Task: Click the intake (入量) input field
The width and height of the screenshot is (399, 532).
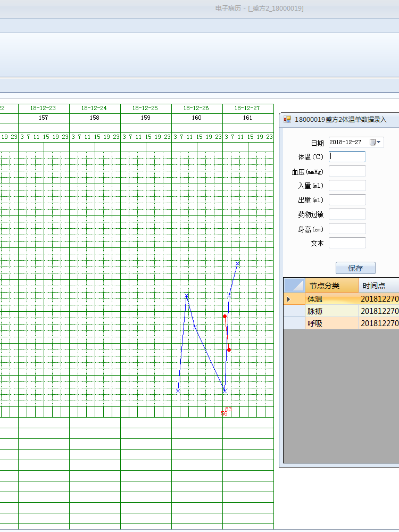Action: (x=347, y=185)
